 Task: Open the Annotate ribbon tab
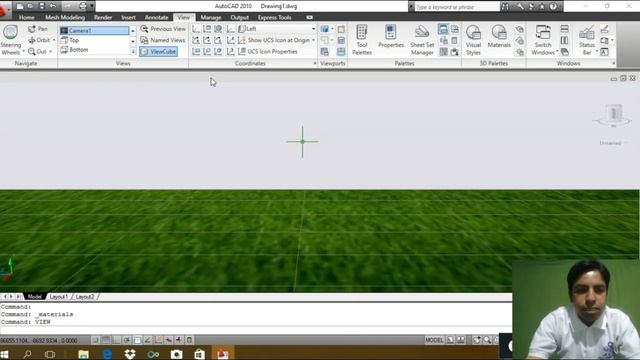[156, 18]
